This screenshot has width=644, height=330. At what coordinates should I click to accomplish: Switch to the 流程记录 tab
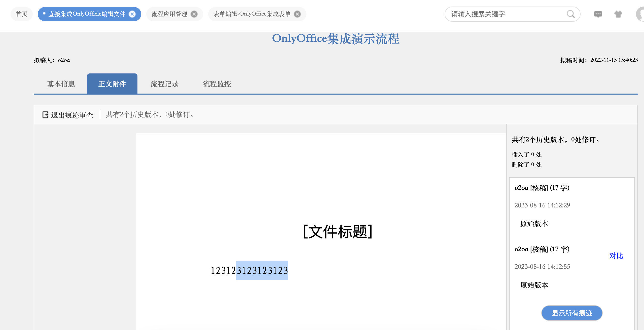(165, 84)
